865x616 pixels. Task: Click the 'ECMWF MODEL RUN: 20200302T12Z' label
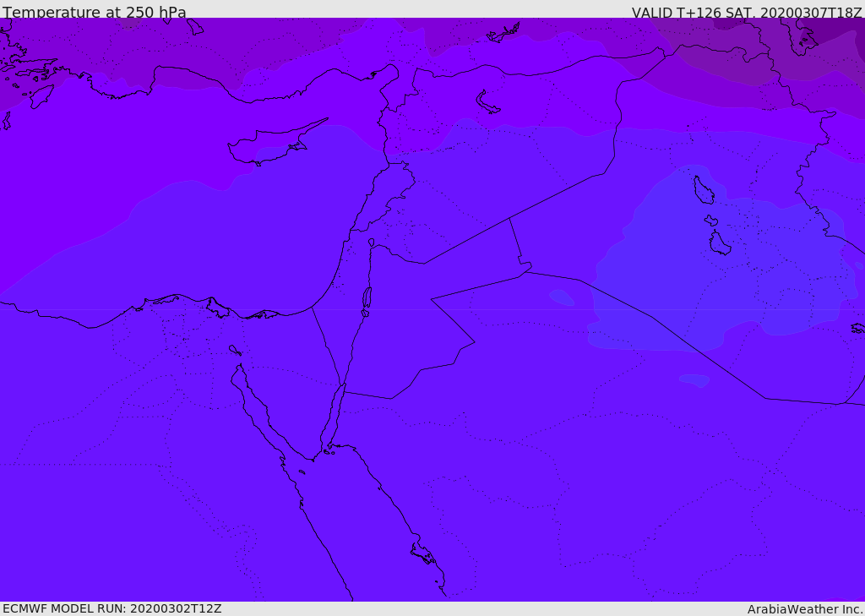point(112,608)
